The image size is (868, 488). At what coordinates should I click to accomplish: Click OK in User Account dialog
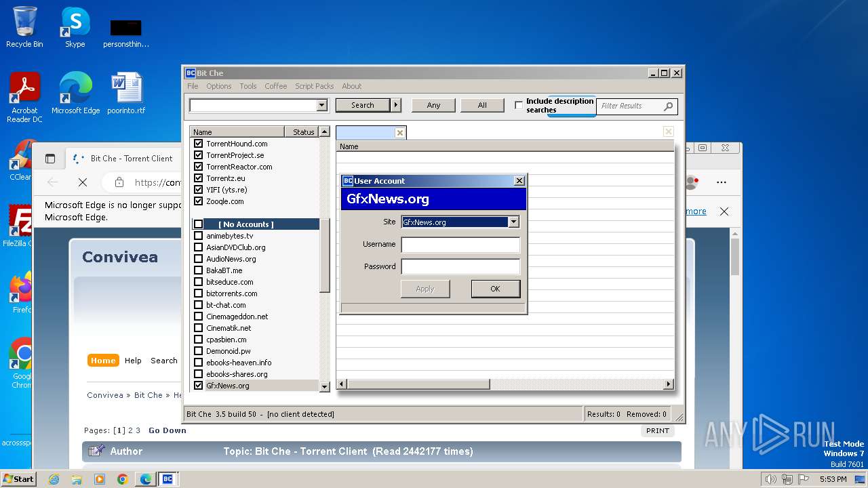point(496,289)
